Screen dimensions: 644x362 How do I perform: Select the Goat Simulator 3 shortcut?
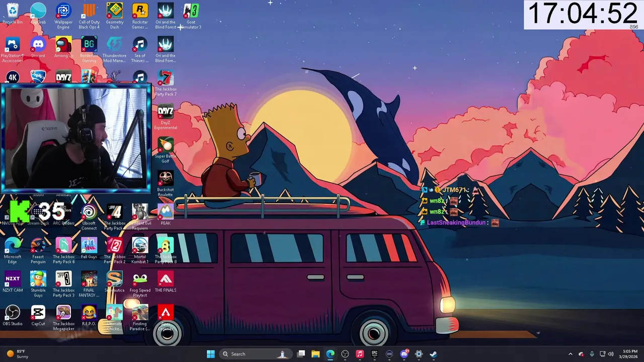tap(191, 16)
